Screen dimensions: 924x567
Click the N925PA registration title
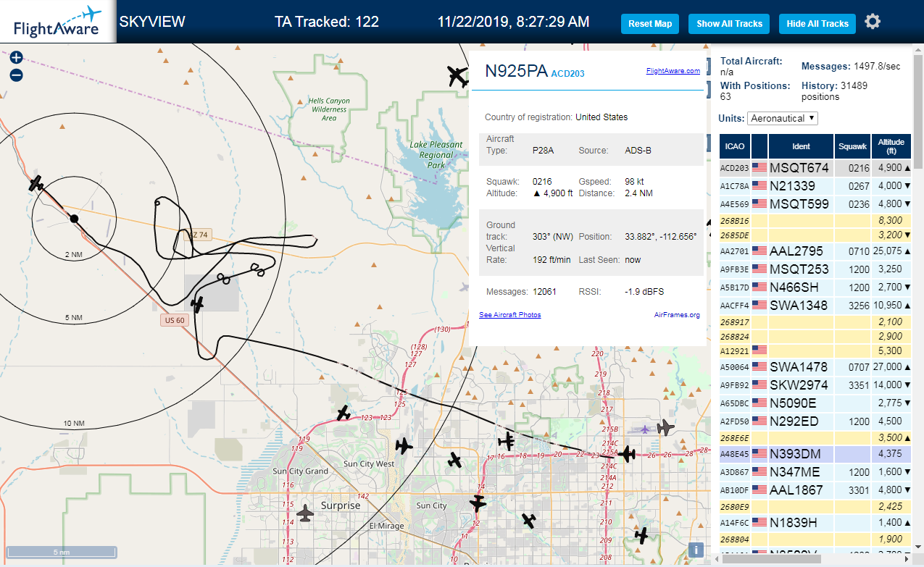[517, 71]
